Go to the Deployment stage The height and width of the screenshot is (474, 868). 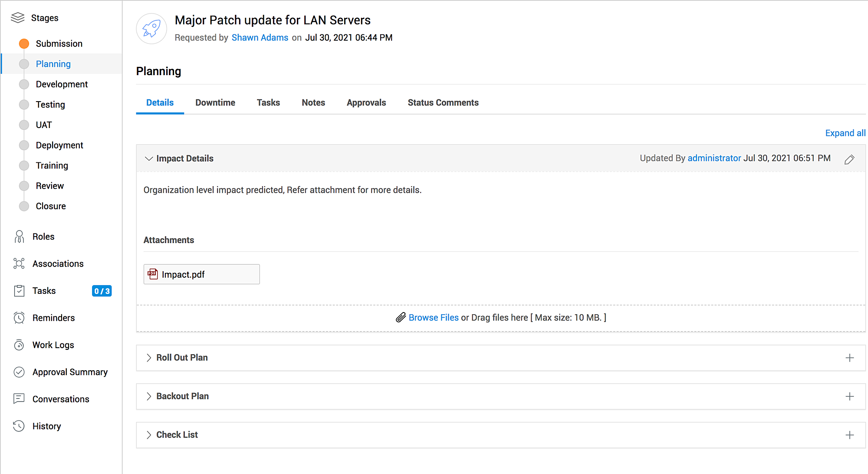59,145
